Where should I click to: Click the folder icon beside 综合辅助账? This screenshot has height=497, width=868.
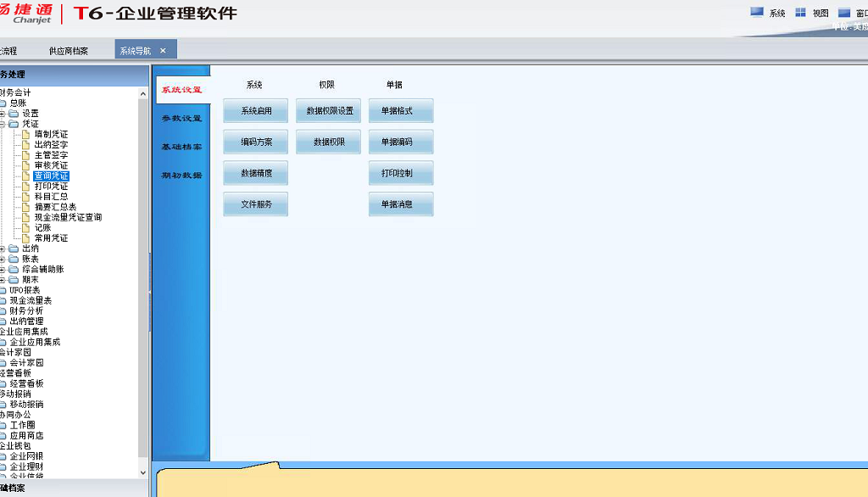(x=14, y=269)
